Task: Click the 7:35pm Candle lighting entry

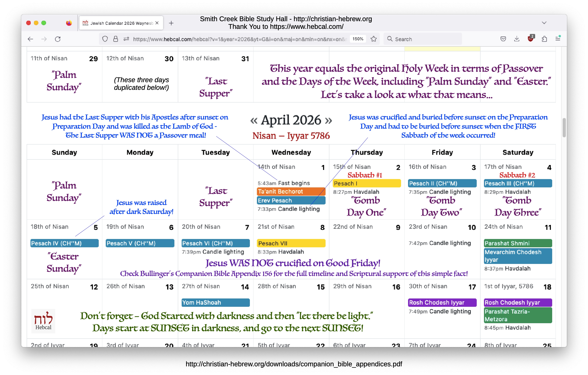Action: (440, 192)
